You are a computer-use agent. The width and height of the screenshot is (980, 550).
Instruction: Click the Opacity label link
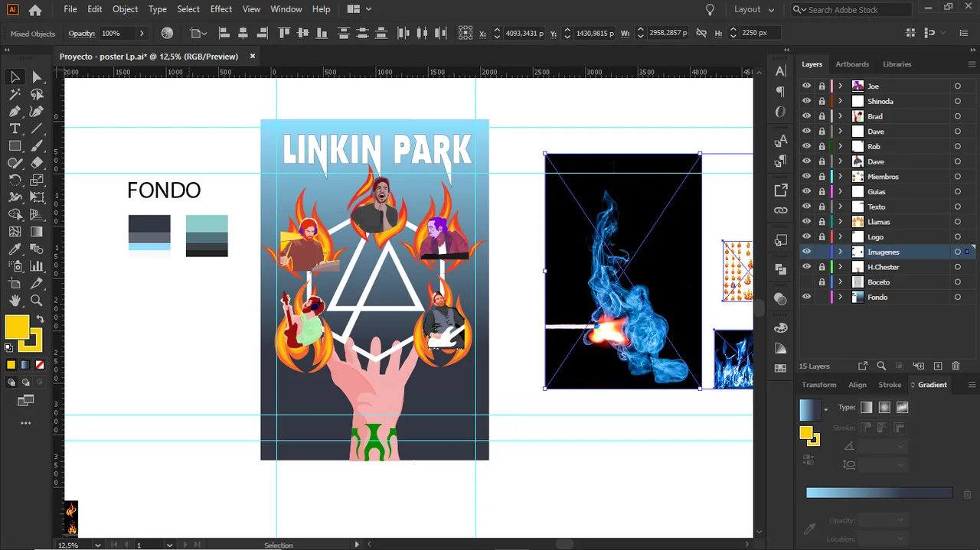coord(81,34)
